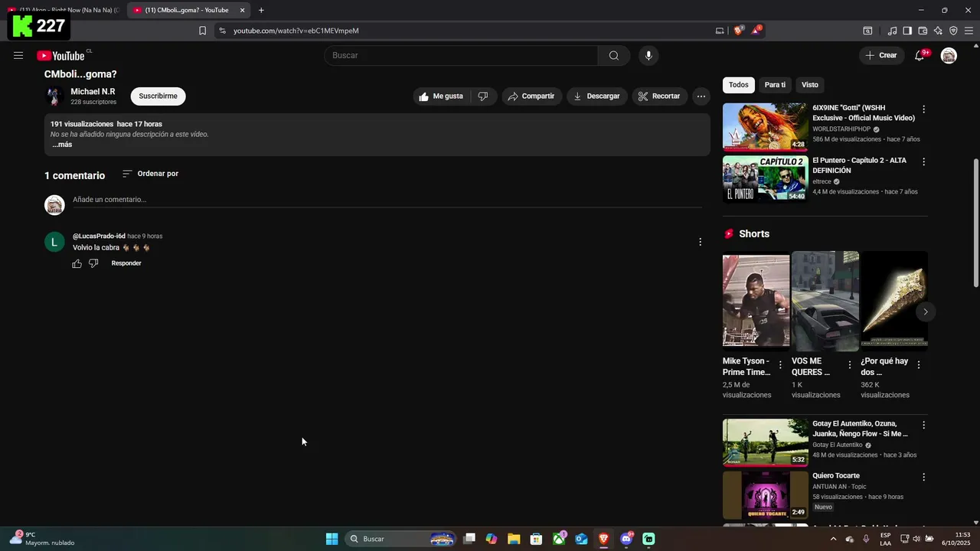Open Brave Leo AI sparkle icon
Viewport: 980px width, 551px height.
pos(938,31)
